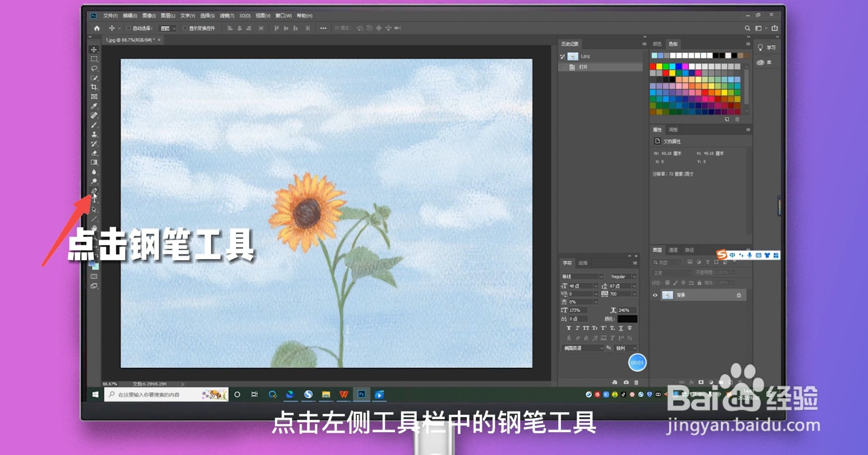Click the Pen tool in toolbar
Screen dimensions: 868x455
tap(94, 191)
